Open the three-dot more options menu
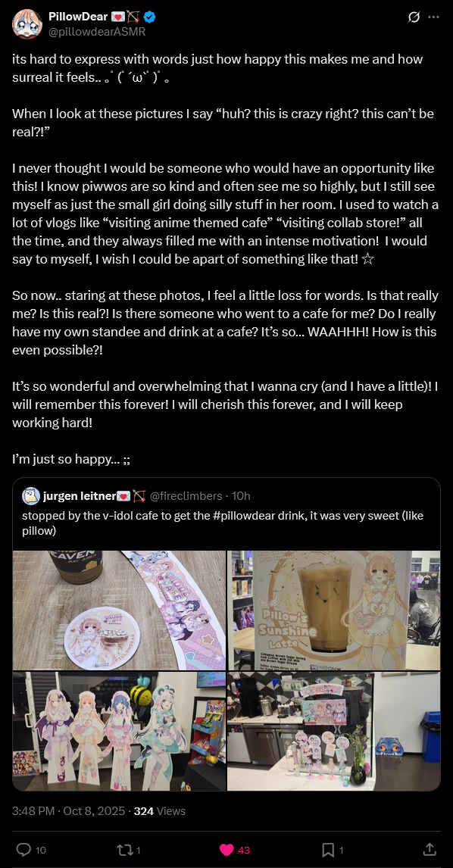This screenshot has height=868, width=453. pyautogui.click(x=433, y=17)
